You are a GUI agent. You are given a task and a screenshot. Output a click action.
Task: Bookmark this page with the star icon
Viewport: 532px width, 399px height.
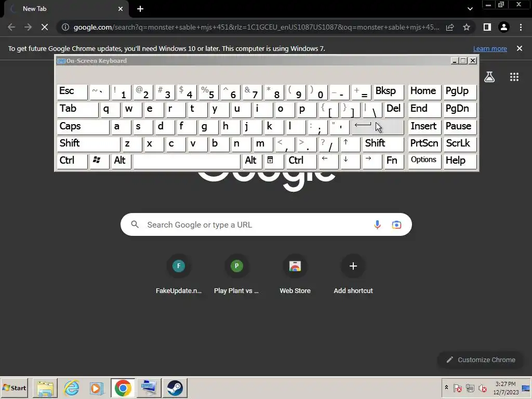click(x=467, y=27)
